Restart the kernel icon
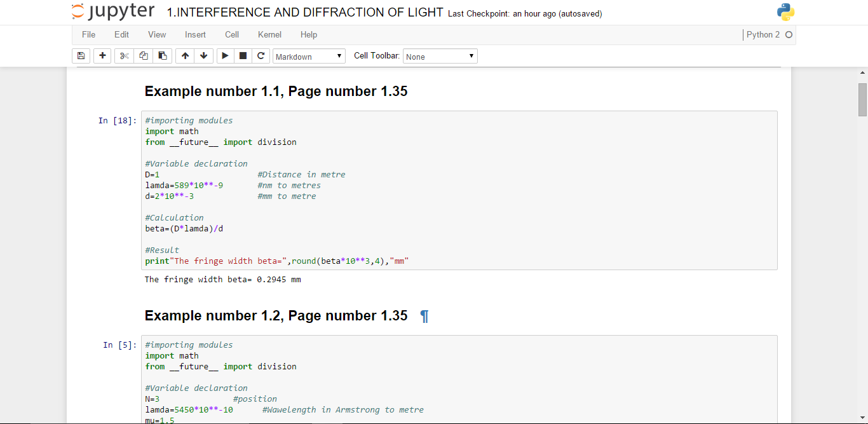Image resolution: width=868 pixels, height=424 pixels. (261, 56)
